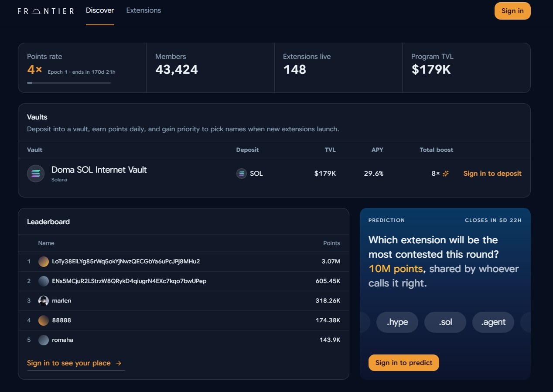Click the Frontier logo
Image resolution: width=553 pixels, height=392 pixels.
click(46, 11)
